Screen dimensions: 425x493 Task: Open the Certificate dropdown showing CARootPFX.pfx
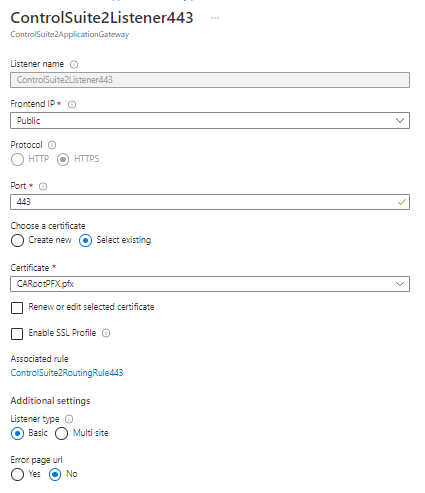tap(210, 284)
